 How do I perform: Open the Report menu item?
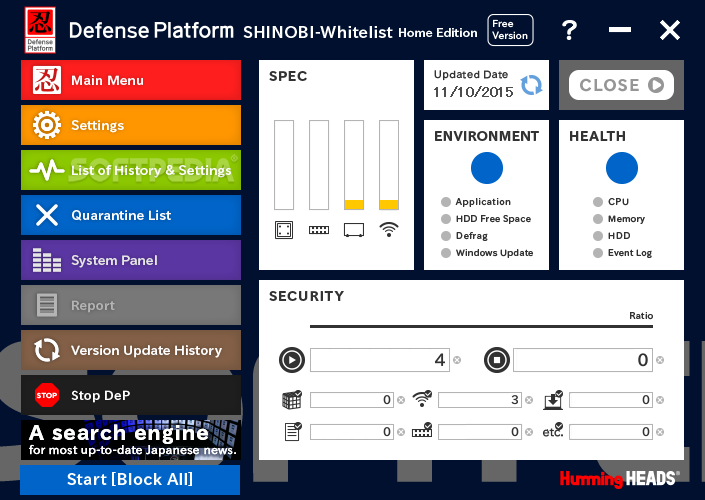point(131,305)
